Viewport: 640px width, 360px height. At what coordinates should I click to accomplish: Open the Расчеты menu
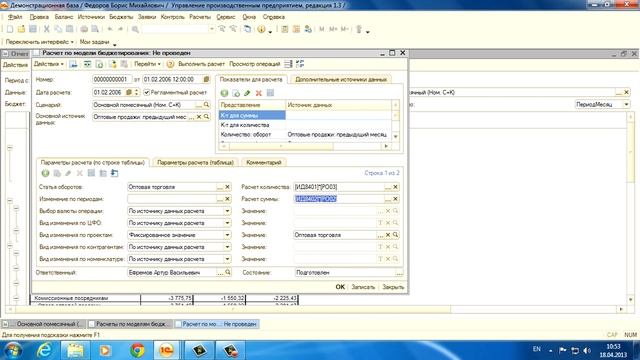tap(200, 17)
